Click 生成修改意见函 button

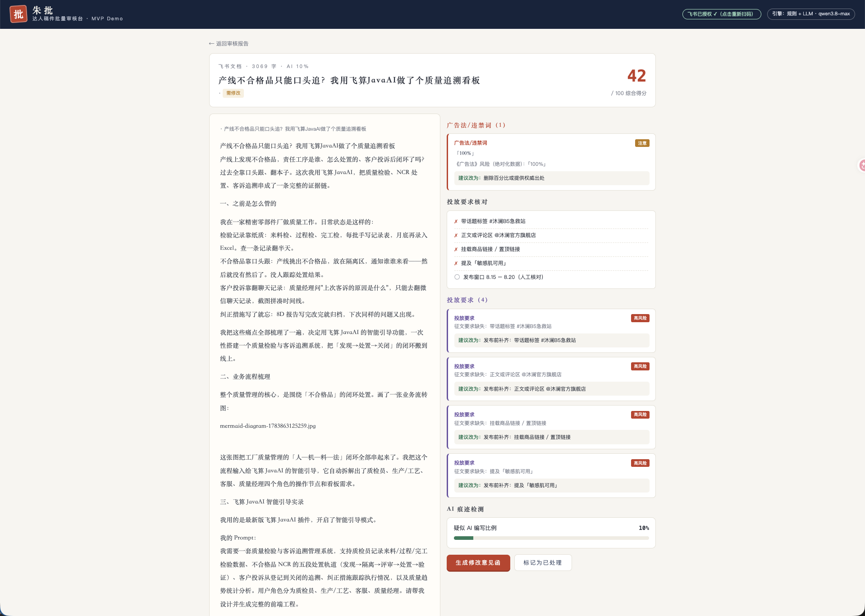coord(478,563)
